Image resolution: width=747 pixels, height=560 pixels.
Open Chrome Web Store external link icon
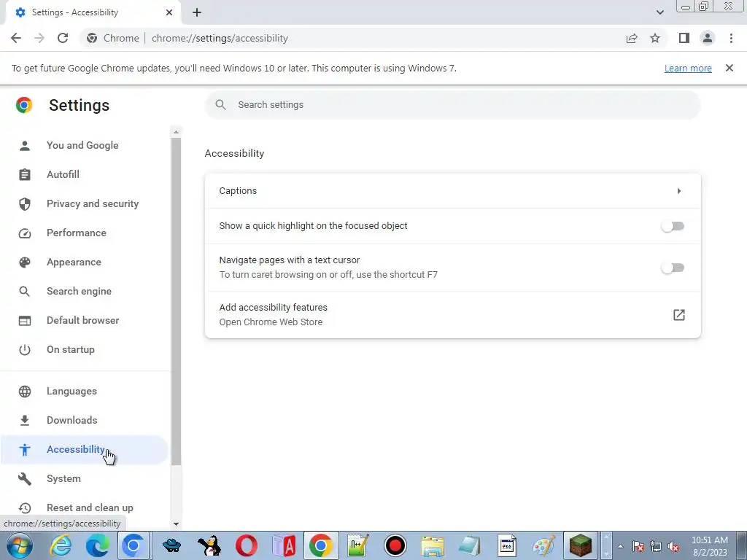click(x=679, y=315)
